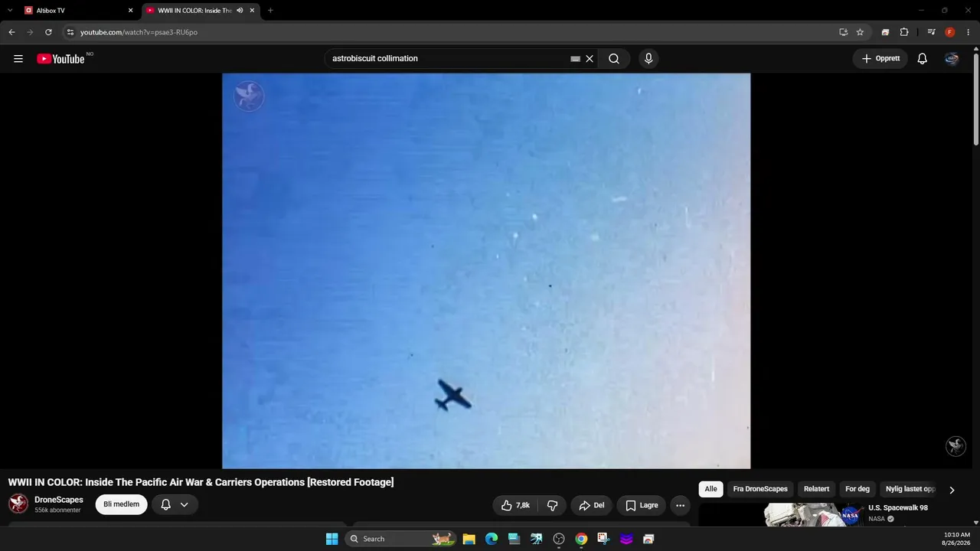
Task: Open the Windows Start menu
Action: click(332, 539)
